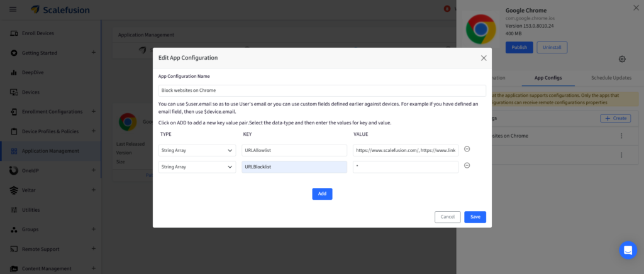
Task: Click the Utilities sliders icon
Action: [x=14, y=210]
